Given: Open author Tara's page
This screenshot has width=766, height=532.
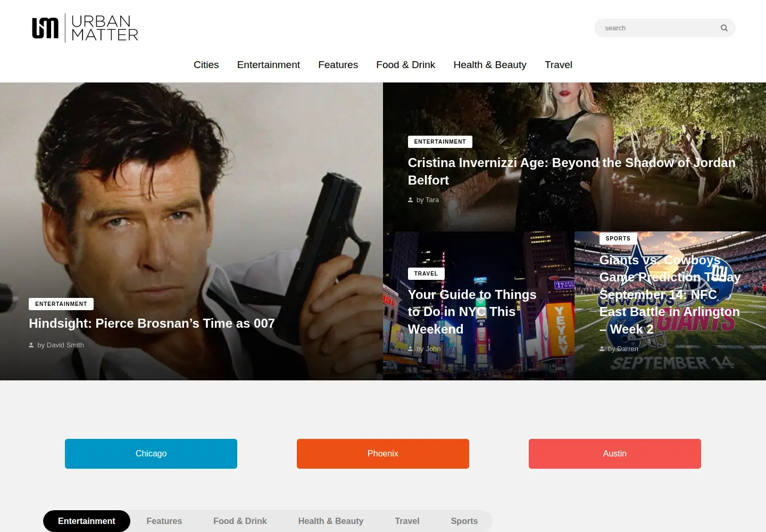Looking at the screenshot, I should point(432,200).
